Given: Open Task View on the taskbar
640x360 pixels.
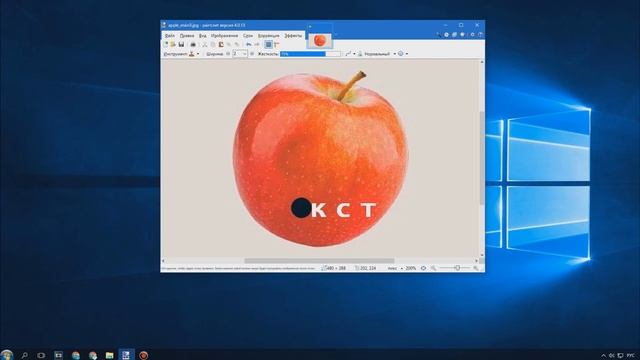Looking at the screenshot, I should tap(41, 356).
